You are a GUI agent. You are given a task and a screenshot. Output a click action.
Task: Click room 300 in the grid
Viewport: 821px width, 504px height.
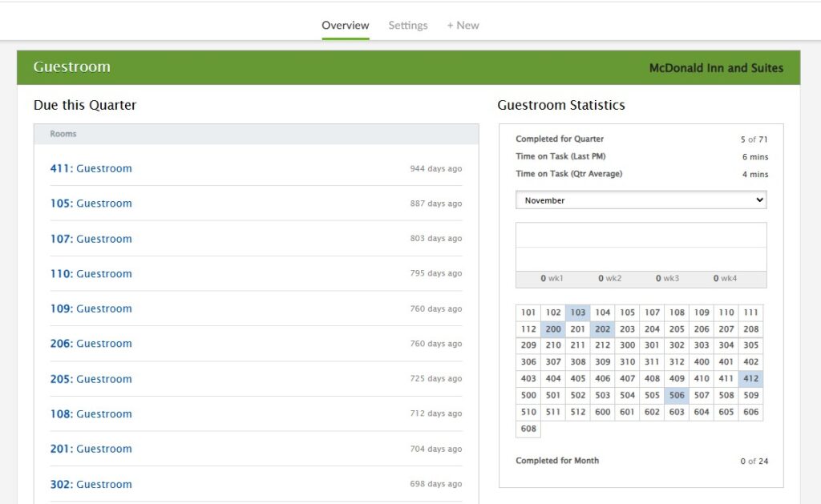(627, 345)
